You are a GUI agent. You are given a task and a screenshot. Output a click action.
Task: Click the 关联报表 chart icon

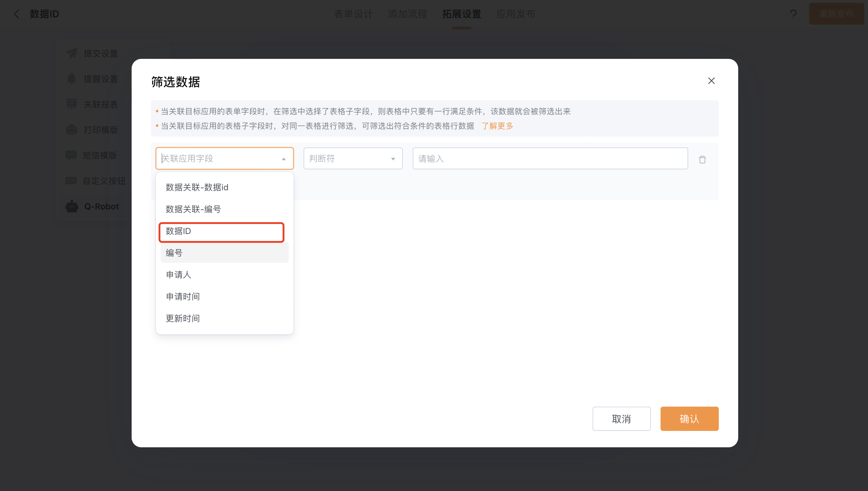pyautogui.click(x=72, y=104)
